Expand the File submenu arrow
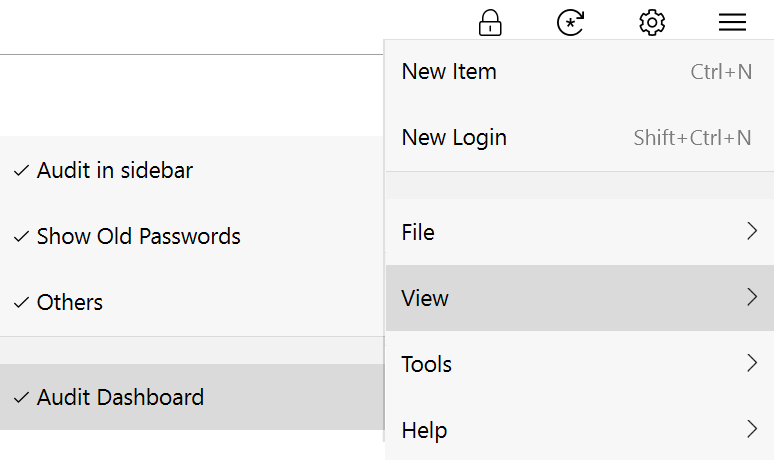Image resolution: width=774 pixels, height=460 pixels. tap(752, 231)
